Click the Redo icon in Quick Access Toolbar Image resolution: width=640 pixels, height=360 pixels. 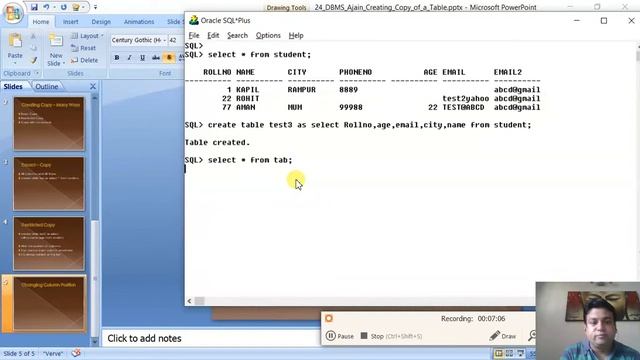[64, 7]
